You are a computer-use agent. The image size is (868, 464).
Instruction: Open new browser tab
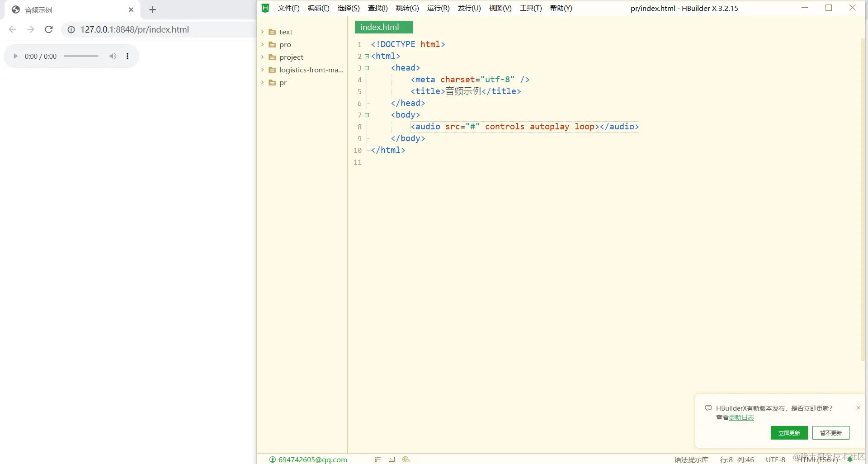(152, 9)
